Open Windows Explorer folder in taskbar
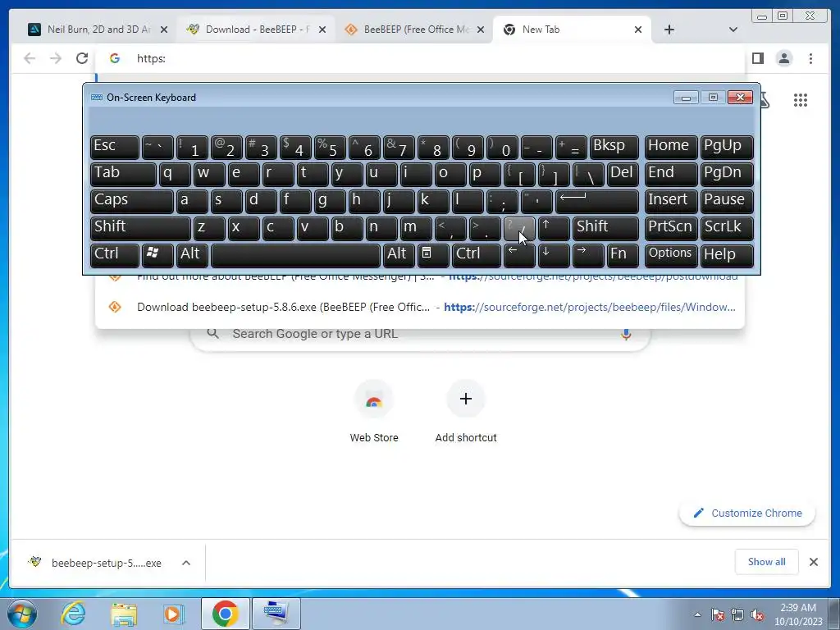This screenshot has width=840, height=630. (124, 614)
